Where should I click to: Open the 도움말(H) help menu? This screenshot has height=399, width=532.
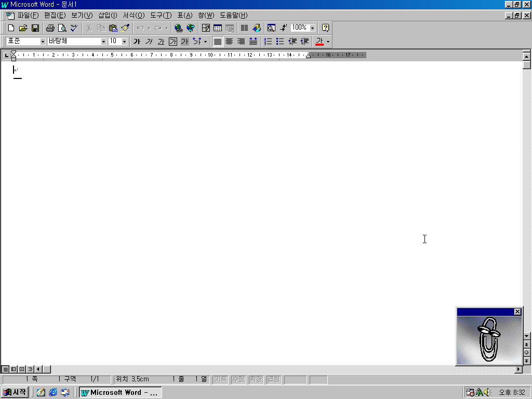pyautogui.click(x=234, y=15)
